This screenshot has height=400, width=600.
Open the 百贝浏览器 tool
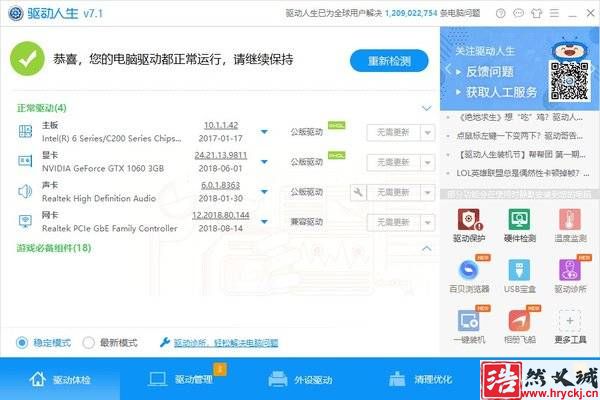click(x=469, y=276)
